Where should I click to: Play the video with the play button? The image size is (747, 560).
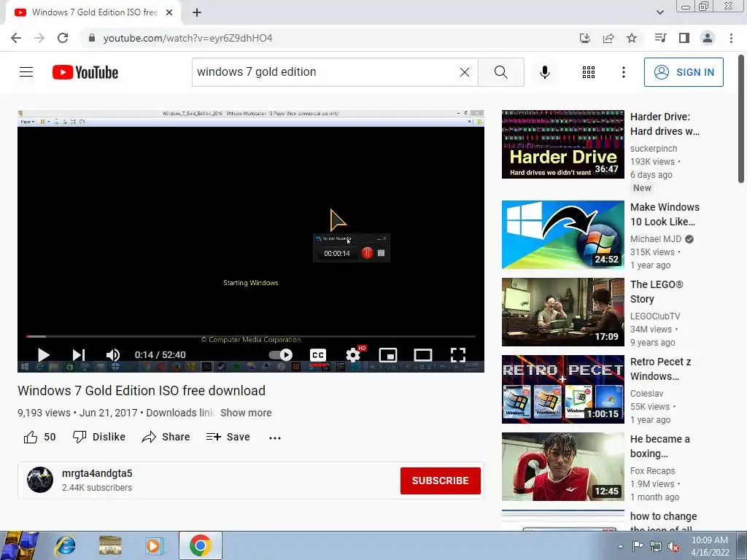tap(43, 355)
